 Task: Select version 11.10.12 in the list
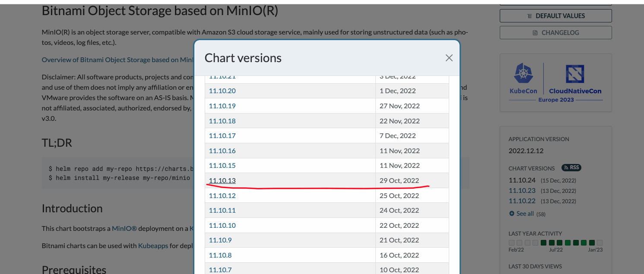[222, 196]
